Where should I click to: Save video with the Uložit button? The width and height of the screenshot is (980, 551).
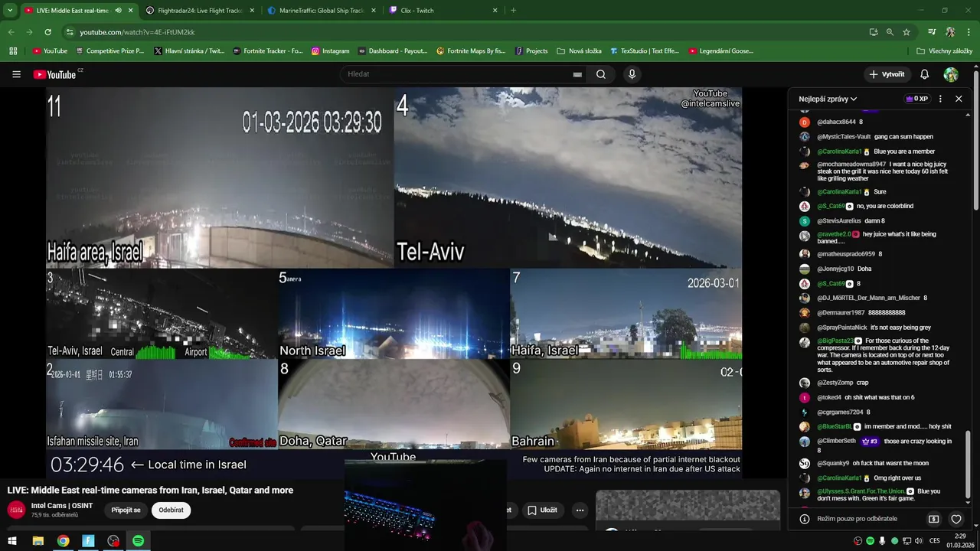(543, 510)
